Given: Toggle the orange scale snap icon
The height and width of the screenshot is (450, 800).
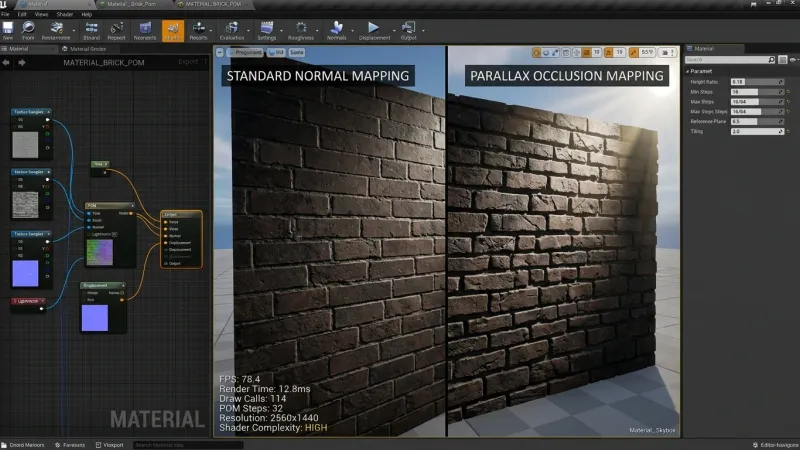Looking at the screenshot, I should 634,53.
